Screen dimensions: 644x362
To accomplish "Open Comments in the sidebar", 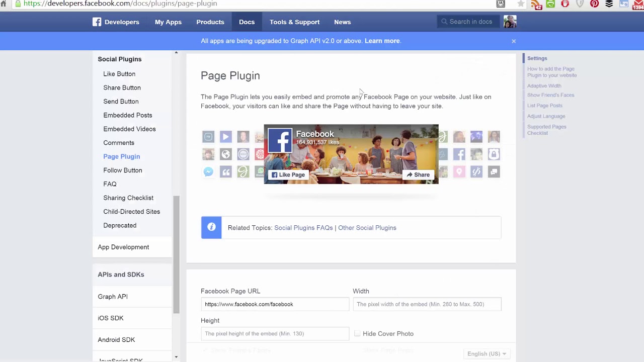I will click(x=118, y=143).
